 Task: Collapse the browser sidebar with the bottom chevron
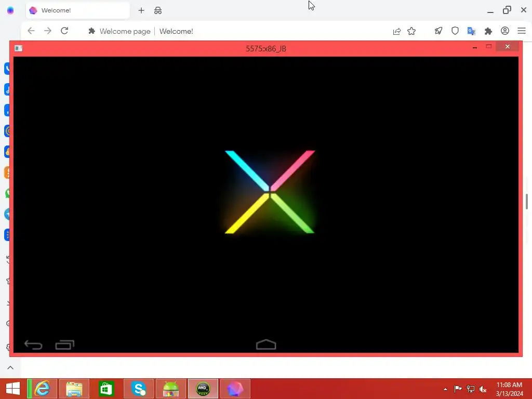pos(10,368)
